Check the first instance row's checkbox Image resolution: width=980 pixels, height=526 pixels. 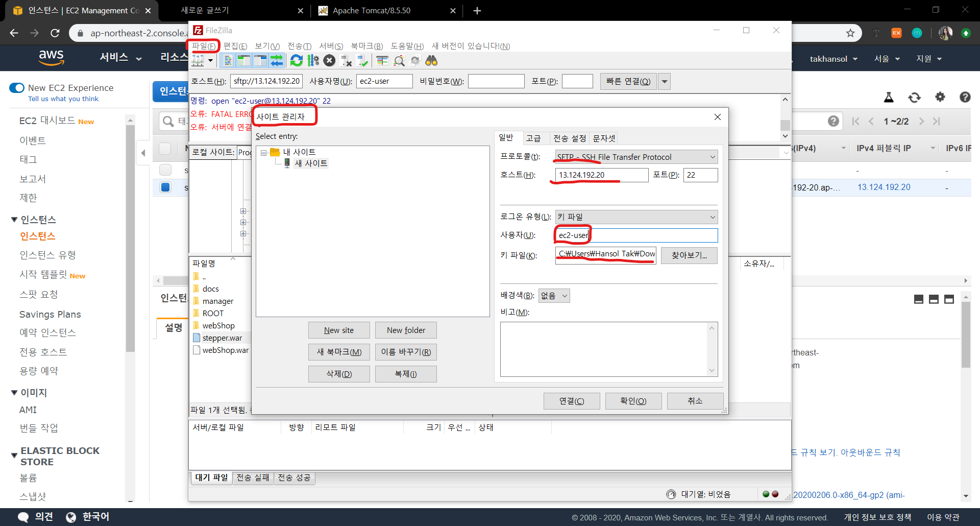pyautogui.click(x=165, y=170)
